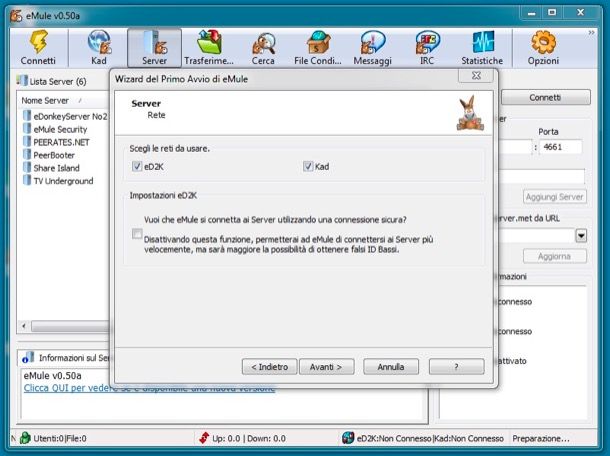Click the Preparazione status bar text
The width and height of the screenshot is (610, 456).
[541, 438]
